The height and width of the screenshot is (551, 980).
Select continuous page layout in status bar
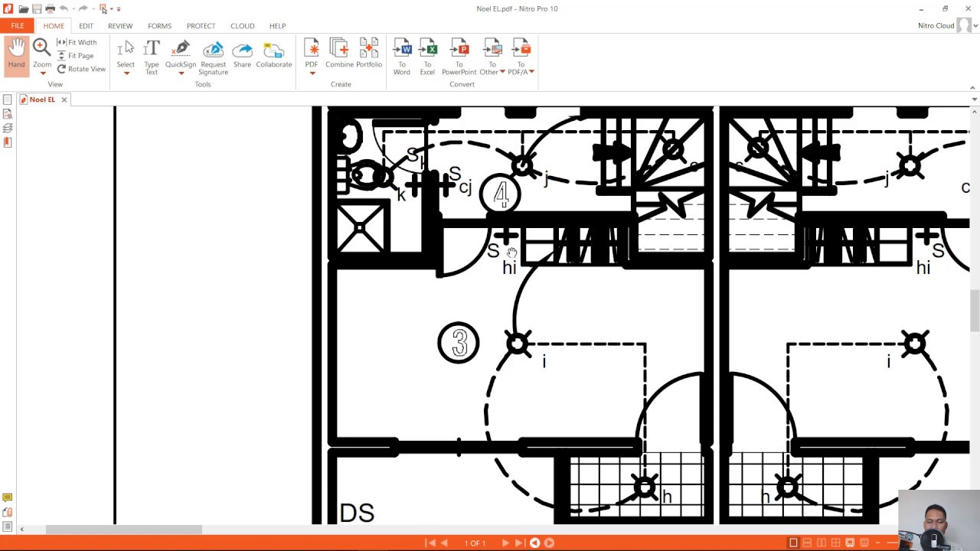[807, 543]
